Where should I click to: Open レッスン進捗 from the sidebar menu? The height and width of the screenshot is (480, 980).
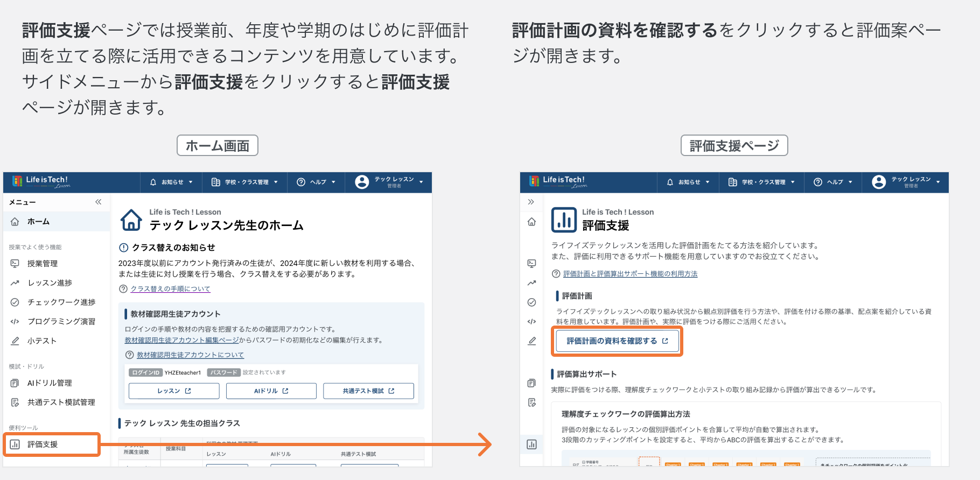pos(57,283)
